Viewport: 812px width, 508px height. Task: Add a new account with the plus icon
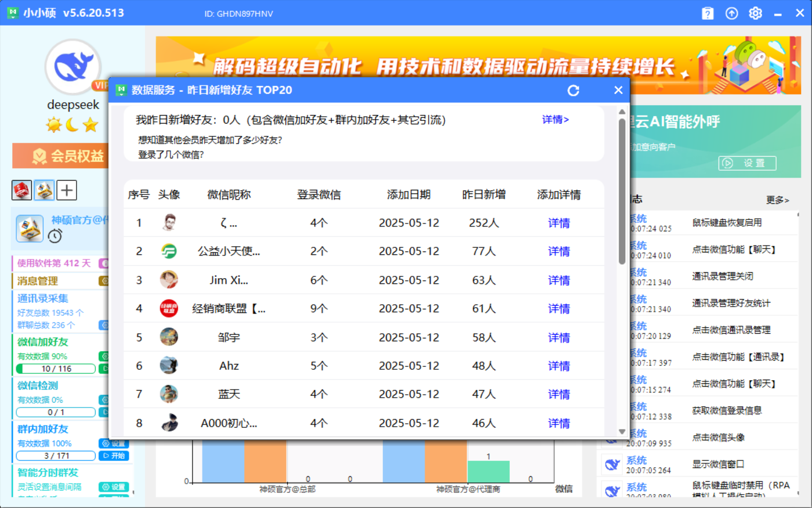pos(67,190)
